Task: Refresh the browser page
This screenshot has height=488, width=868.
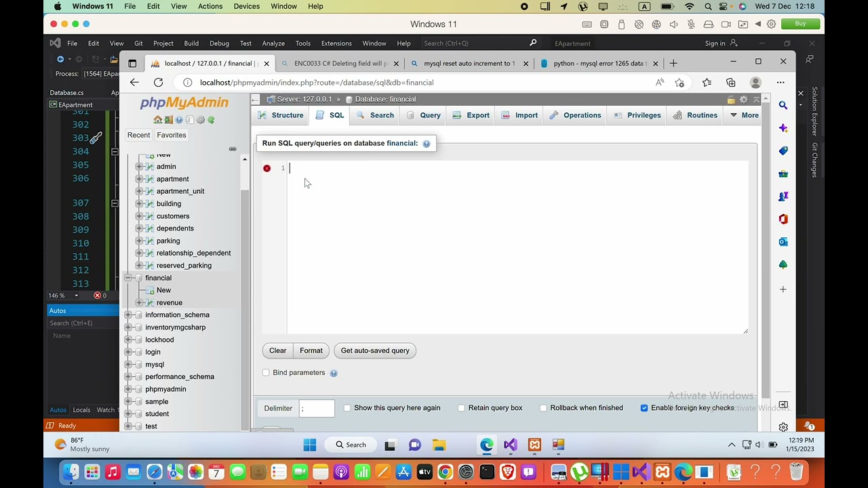Action: click(x=158, y=83)
